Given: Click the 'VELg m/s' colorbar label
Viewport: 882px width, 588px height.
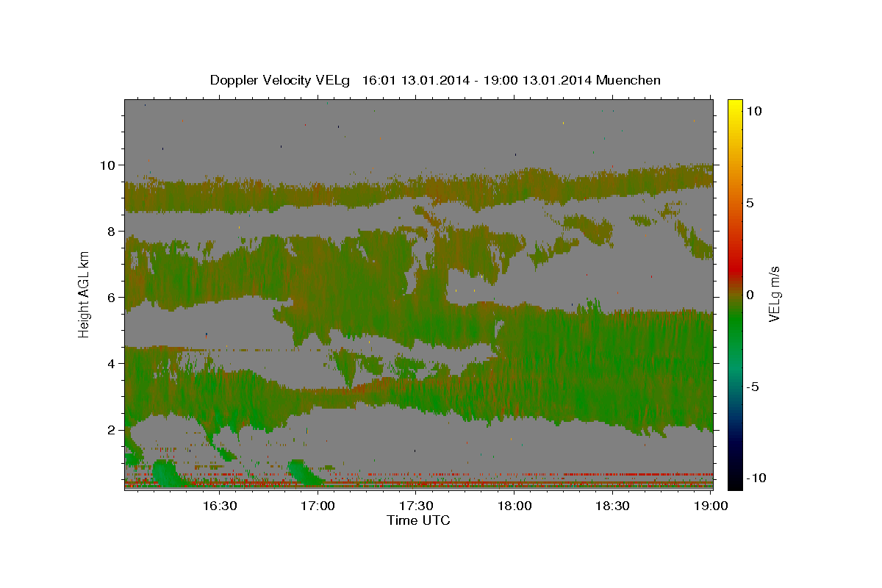Looking at the screenshot, I should pyautogui.click(x=775, y=293).
